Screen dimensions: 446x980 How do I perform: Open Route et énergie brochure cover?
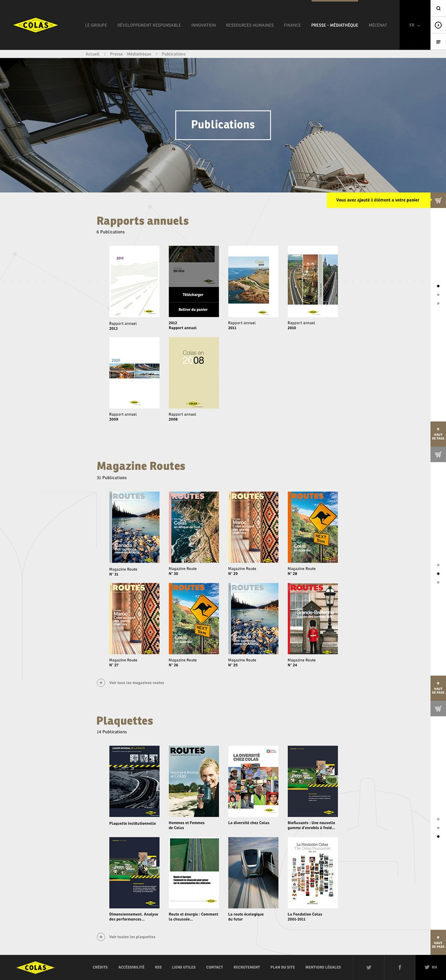pyautogui.click(x=194, y=873)
